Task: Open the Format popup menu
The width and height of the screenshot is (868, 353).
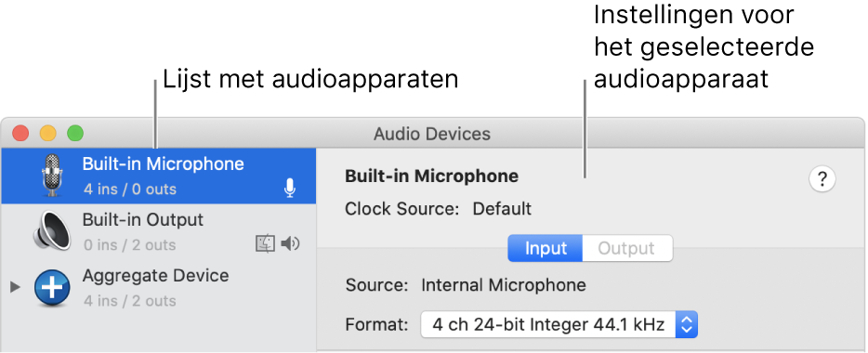Action: 559,324
